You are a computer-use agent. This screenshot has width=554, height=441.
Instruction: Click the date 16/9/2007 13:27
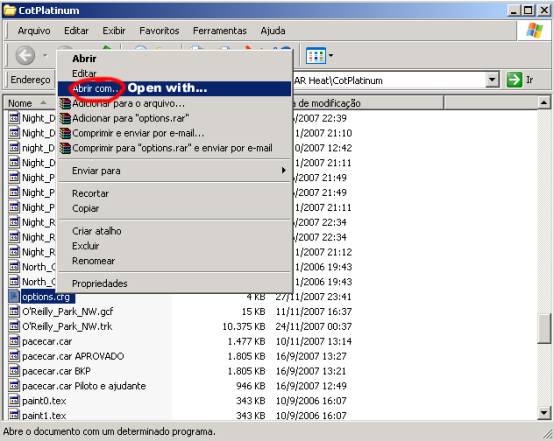(311, 356)
